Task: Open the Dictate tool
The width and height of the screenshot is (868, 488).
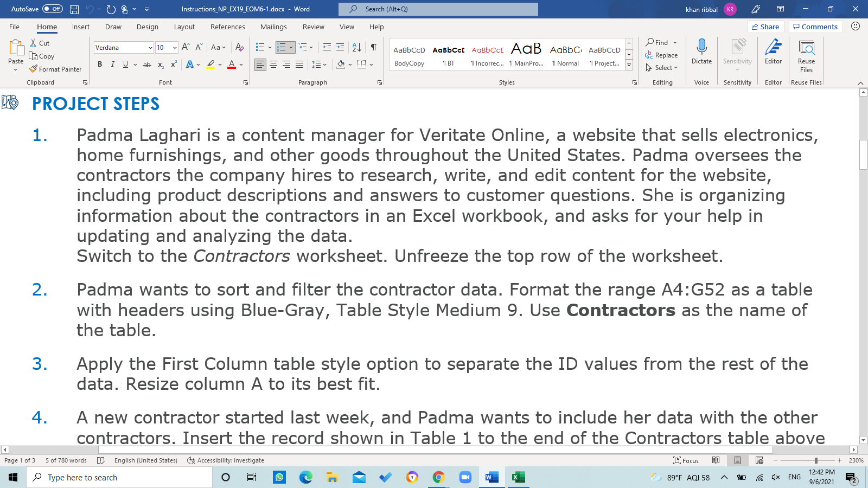Action: pos(701,54)
